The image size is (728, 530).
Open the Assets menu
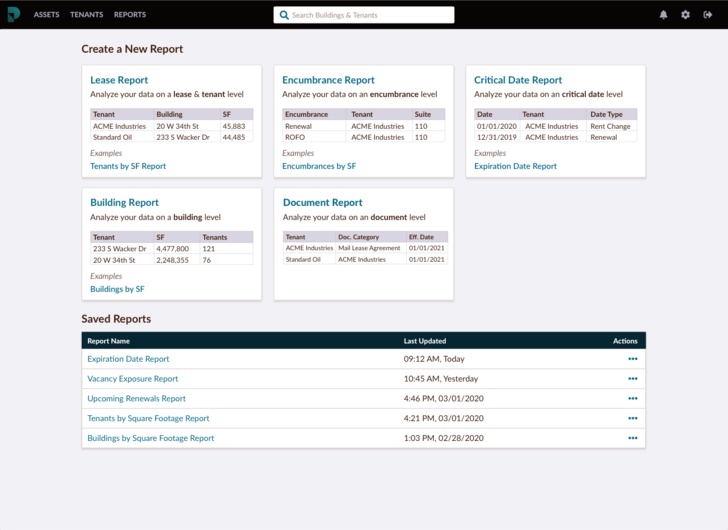pos(46,15)
